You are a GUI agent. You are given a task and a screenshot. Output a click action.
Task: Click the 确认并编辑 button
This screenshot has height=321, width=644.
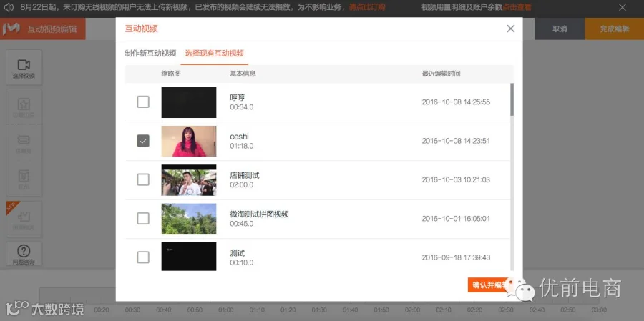(x=490, y=285)
